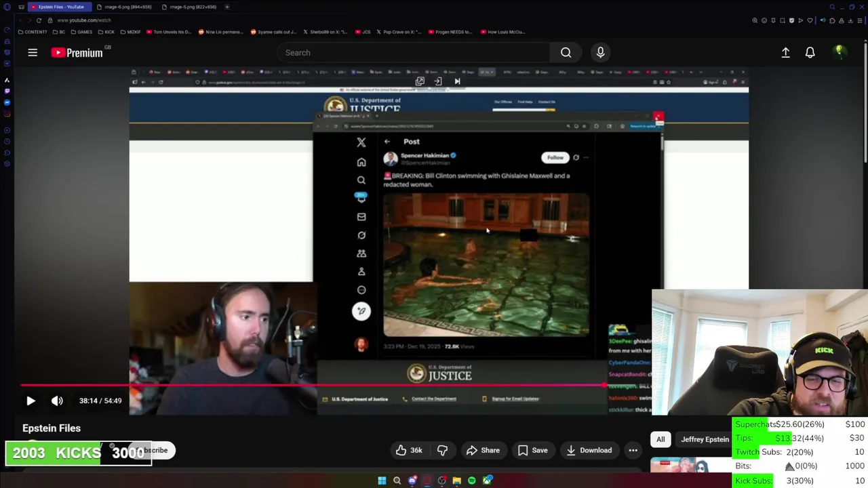
Task: Download the video
Action: pos(589,450)
